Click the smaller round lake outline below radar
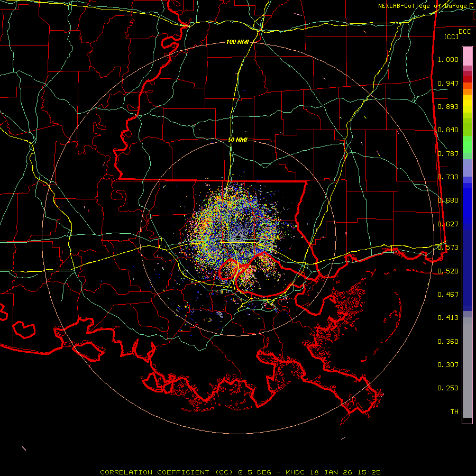The height and width of the screenshot is (476, 476). click(228, 269)
